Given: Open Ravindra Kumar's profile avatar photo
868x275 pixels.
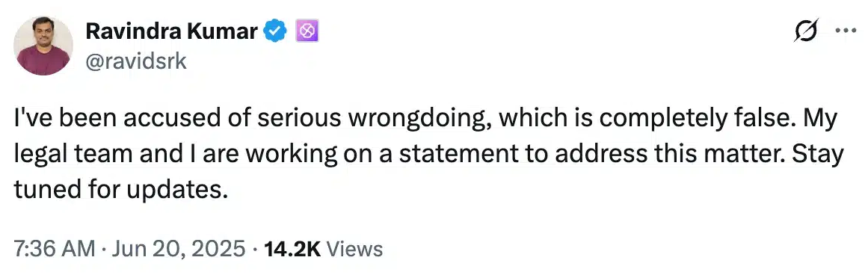Looking at the screenshot, I should pos(43,46).
